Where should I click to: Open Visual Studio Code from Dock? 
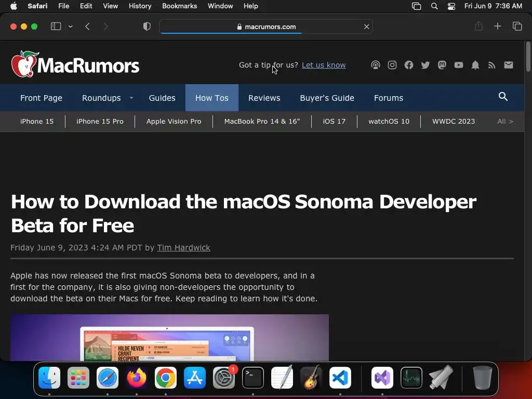tap(340, 377)
